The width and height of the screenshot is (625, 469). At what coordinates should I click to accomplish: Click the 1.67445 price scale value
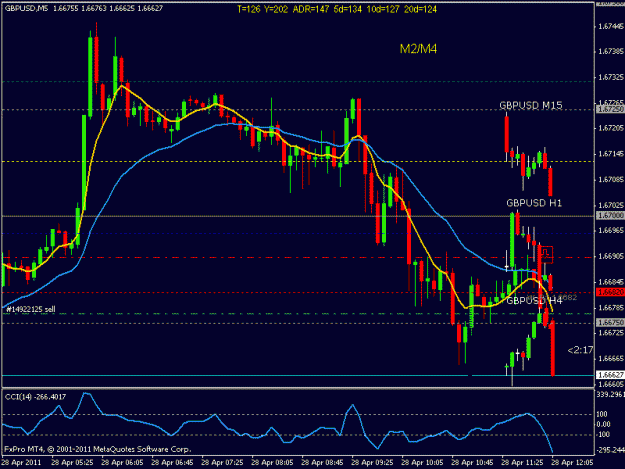611,26
